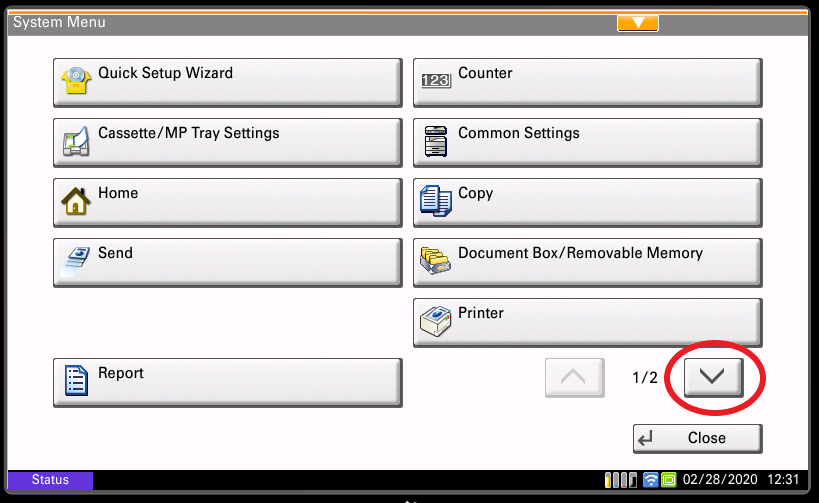Click the 1/2 page indicator
Image resolution: width=819 pixels, height=503 pixels.
[645, 377]
